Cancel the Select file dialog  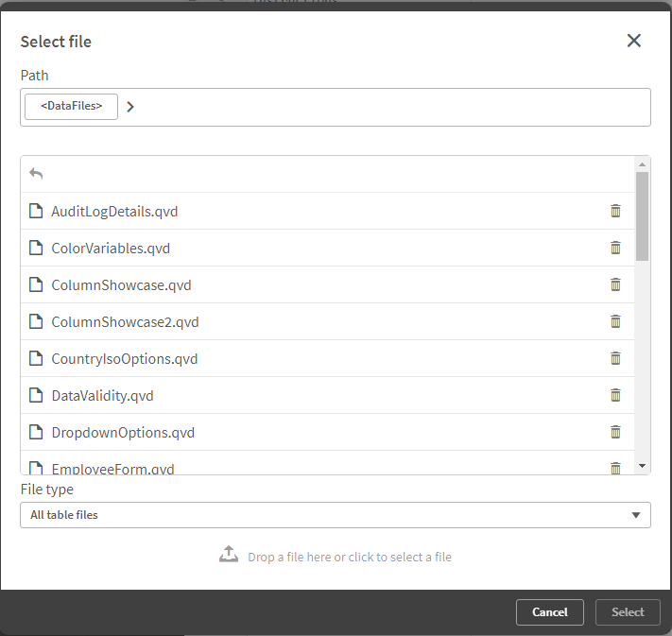550,612
